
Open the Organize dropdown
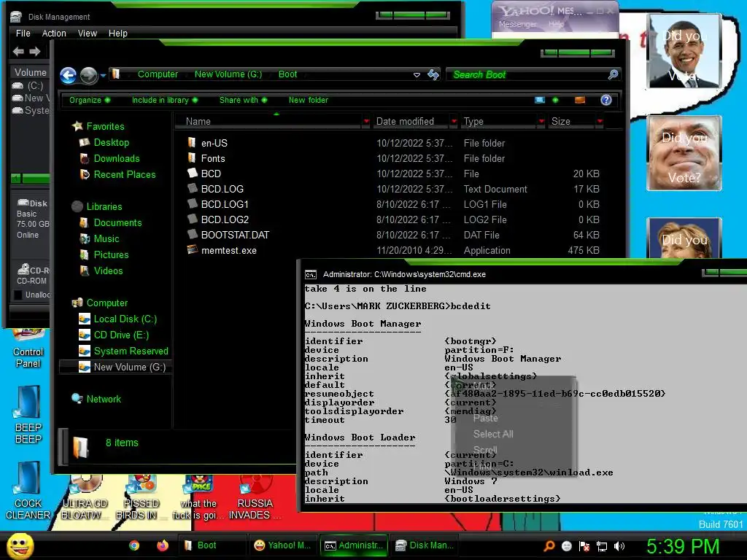[90, 100]
